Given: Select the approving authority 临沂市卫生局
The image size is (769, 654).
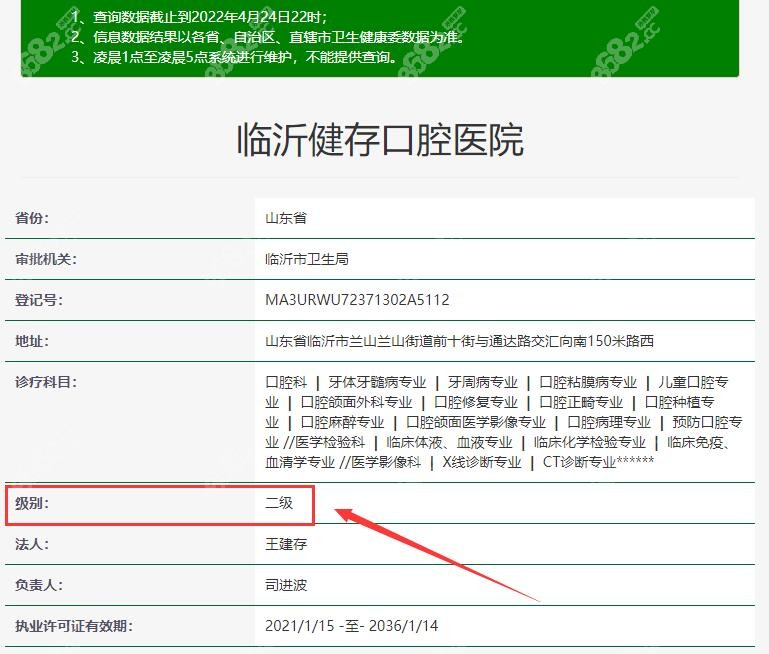Looking at the screenshot, I should (x=307, y=259).
